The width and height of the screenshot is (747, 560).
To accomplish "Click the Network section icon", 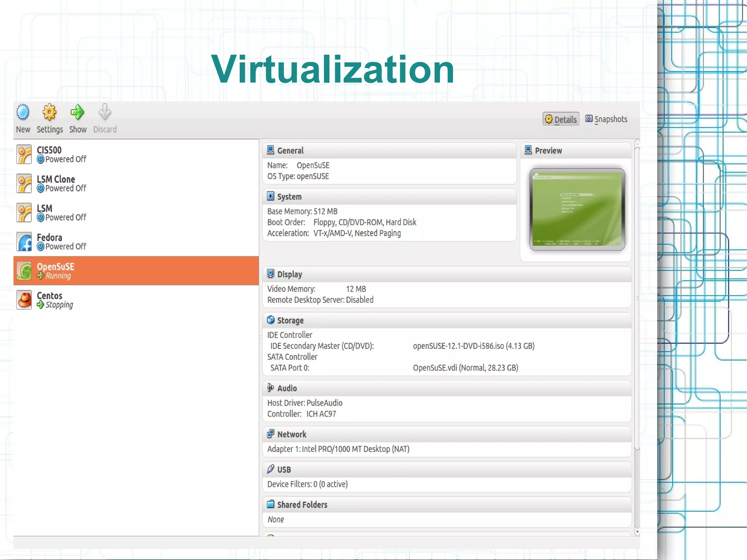I will point(270,434).
